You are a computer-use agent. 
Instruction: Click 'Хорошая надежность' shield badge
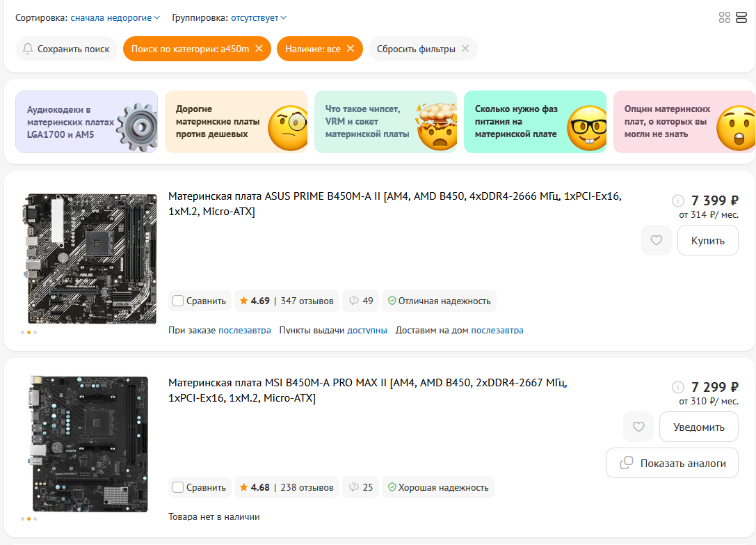coord(438,487)
